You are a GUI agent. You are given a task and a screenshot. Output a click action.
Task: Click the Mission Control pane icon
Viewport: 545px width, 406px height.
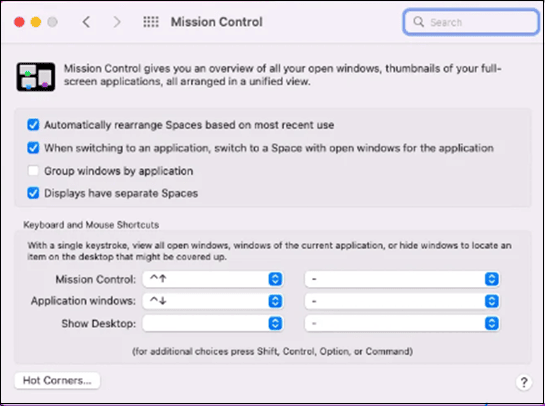coord(35,77)
